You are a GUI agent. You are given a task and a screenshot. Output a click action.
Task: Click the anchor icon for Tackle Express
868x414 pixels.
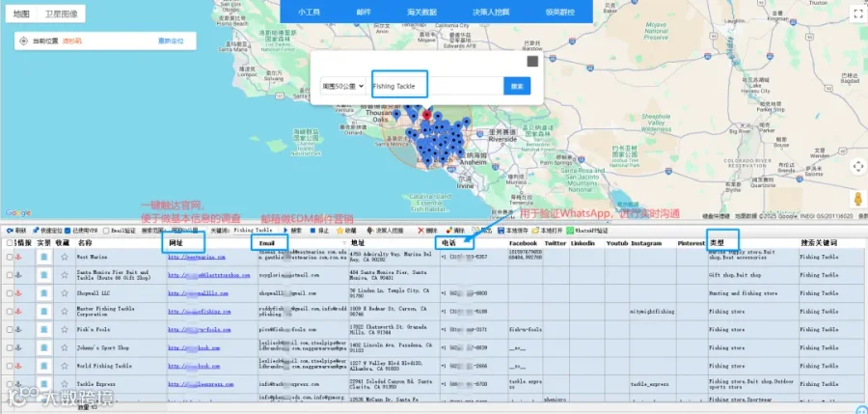(17, 384)
